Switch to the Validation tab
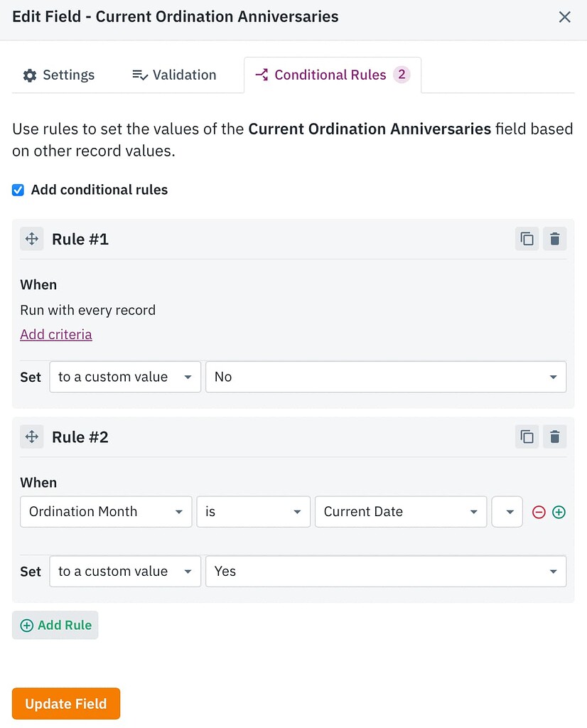Viewport: 587px width, 728px height. point(175,75)
